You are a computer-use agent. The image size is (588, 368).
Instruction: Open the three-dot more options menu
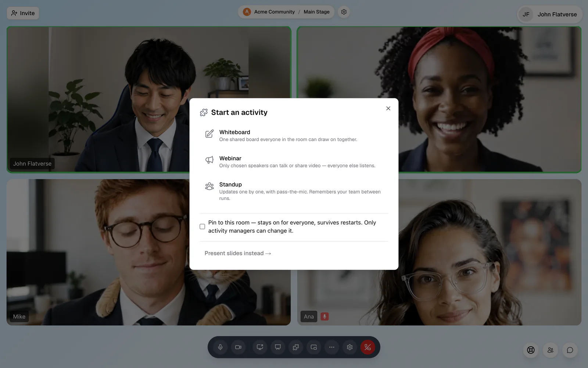332,347
